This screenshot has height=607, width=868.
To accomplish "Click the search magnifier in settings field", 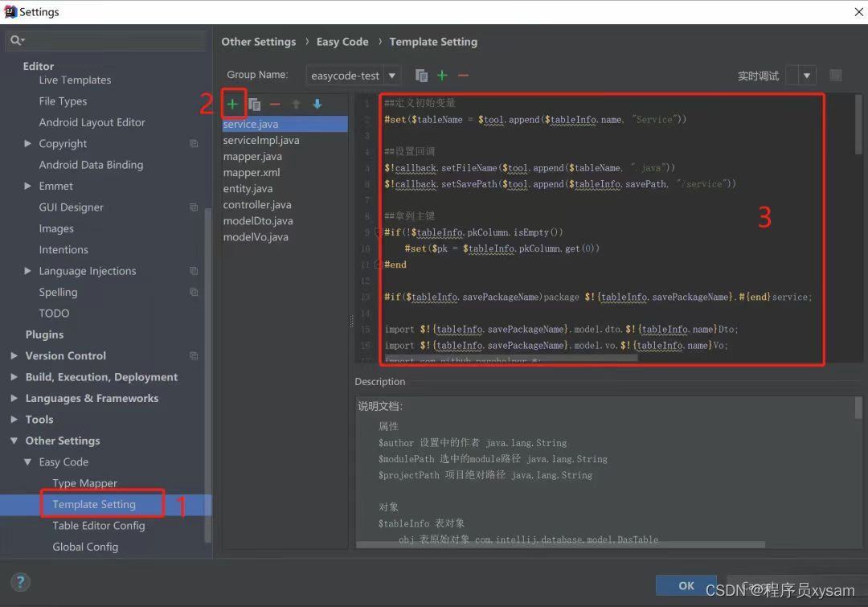I will point(16,39).
